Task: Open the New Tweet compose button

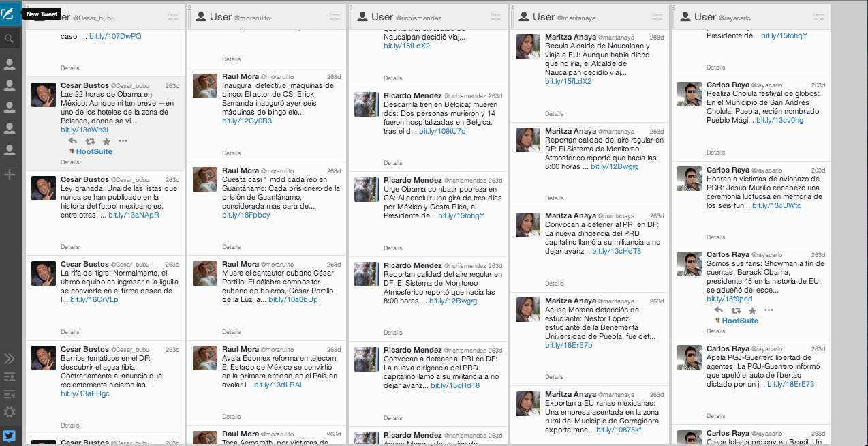Action: 10,14
